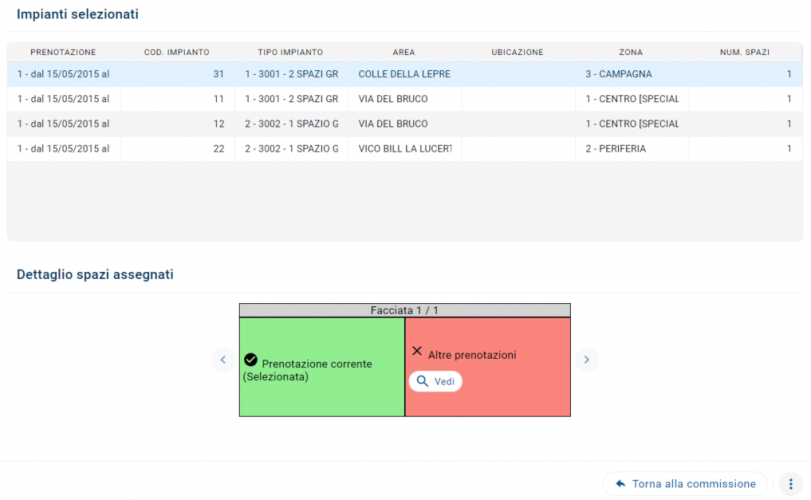Viewport: 811px width, 500px height.
Task: Select the Vico Bill La Lucert row
Action: coord(404,149)
